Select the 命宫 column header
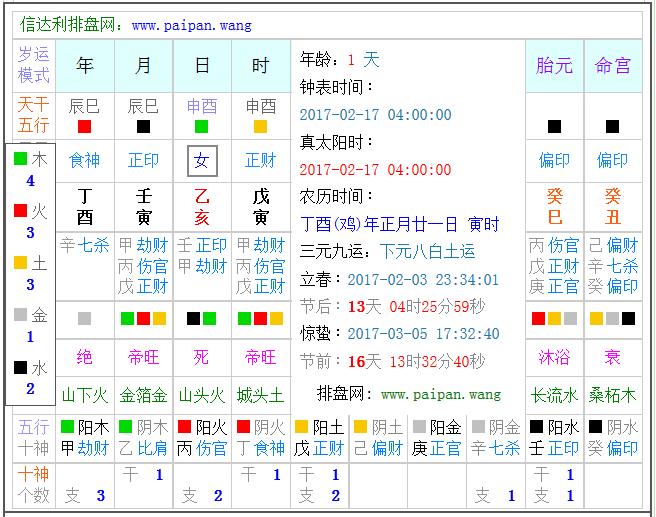 tap(612, 66)
